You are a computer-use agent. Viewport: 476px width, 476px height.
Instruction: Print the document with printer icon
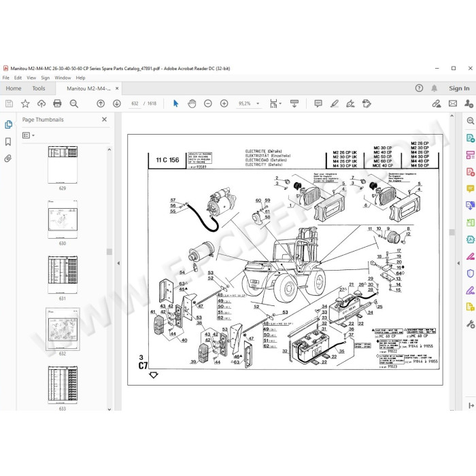pyautogui.click(x=57, y=104)
